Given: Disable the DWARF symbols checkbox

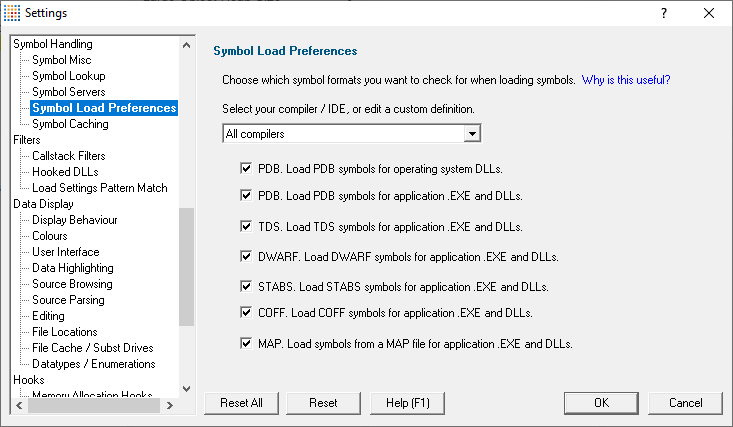Looking at the screenshot, I should point(246,256).
